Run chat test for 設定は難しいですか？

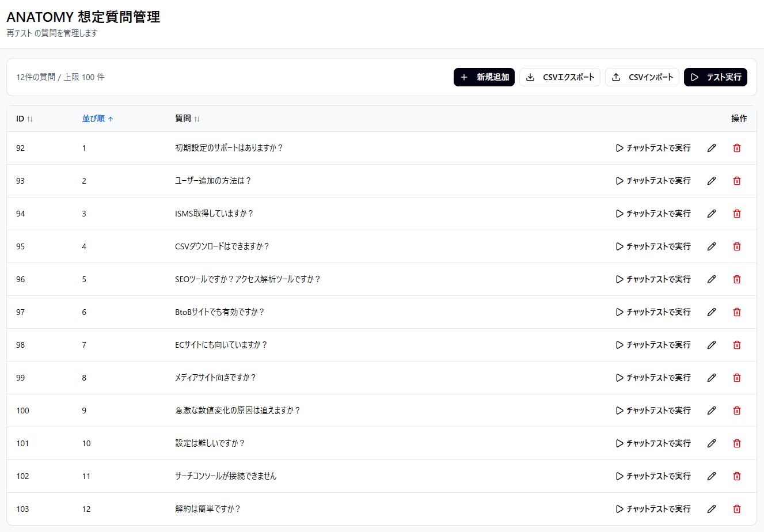[x=653, y=443]
